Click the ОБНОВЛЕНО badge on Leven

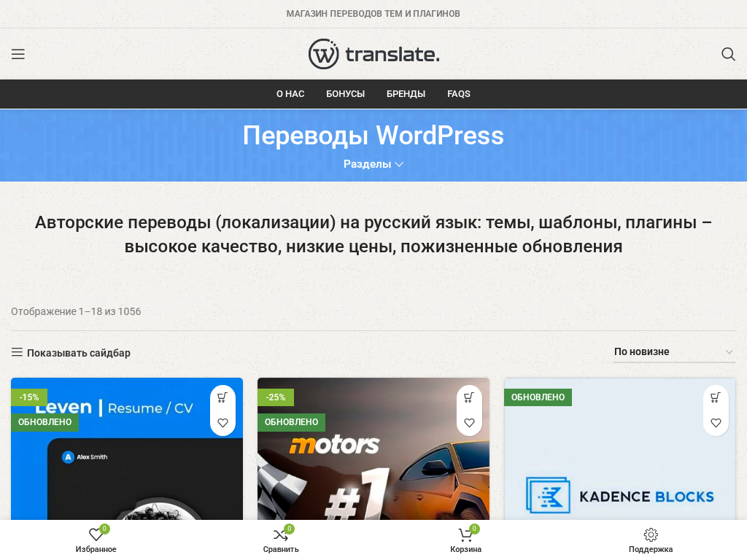point(44,422)
